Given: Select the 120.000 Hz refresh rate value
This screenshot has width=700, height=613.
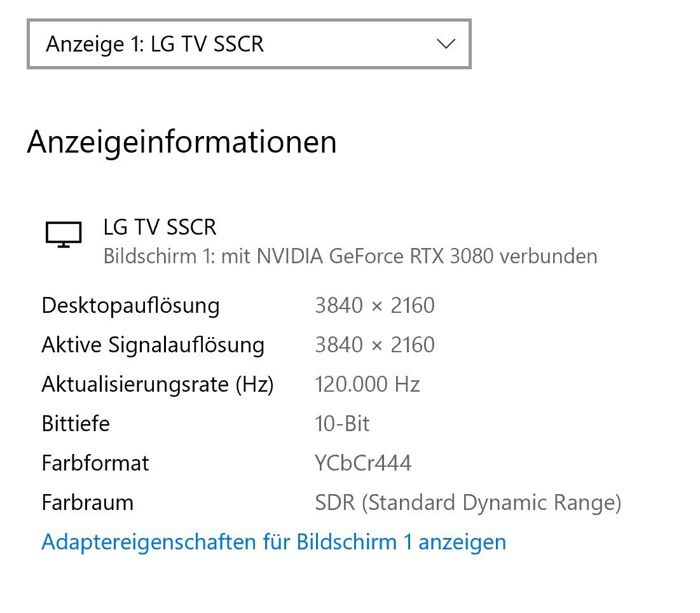Looking at the screenshot, I should click(367, 384).
